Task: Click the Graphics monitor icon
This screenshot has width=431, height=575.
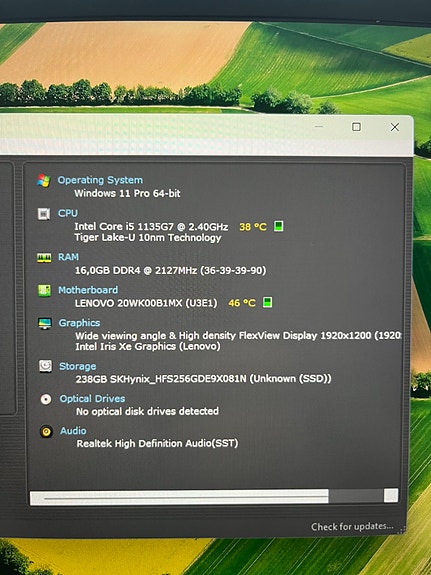Action: [45, 323]
